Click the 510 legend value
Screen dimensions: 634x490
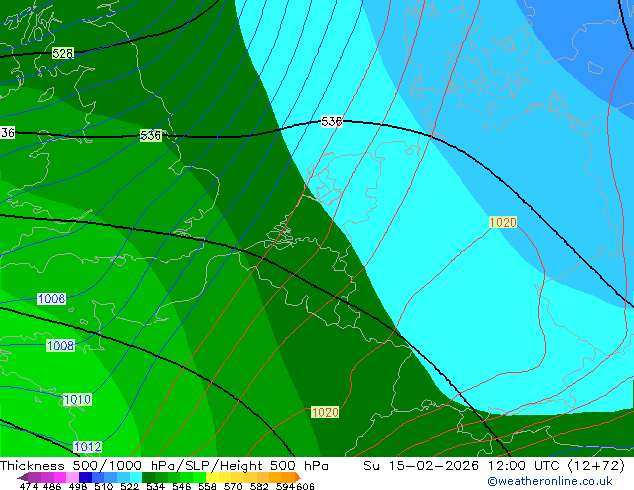click(104, 486)
